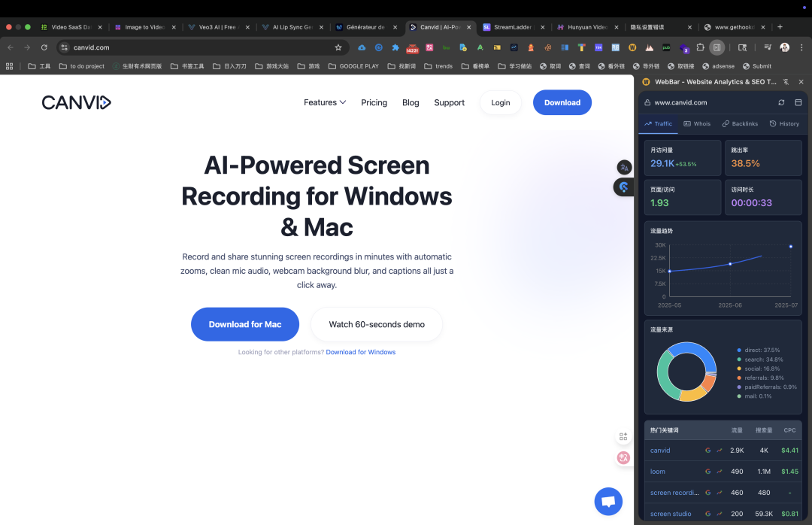Click WebBar panel layout icon beside refresh
The image size is (812, 525).
coord(798,102)
